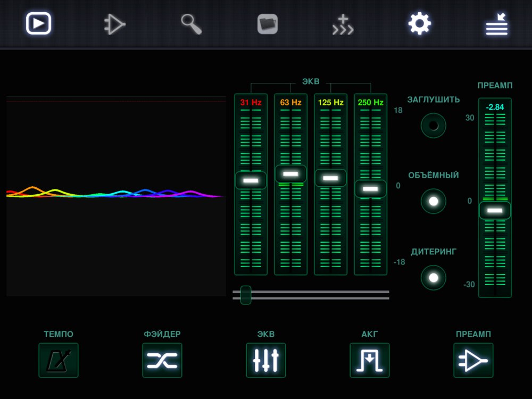Screen dimensions: 532x399
Task: Click the rainbow frequency response graph
Action: click(x=116, y=196)
